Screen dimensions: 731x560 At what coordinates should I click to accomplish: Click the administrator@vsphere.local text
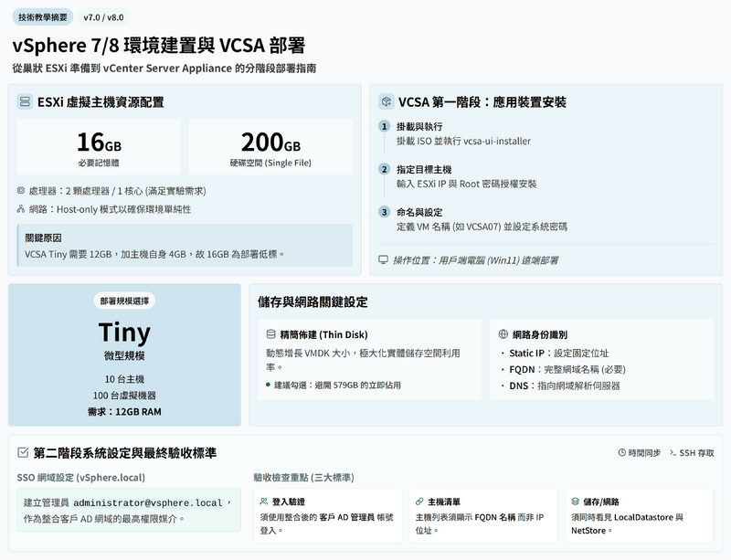point(148,503)
